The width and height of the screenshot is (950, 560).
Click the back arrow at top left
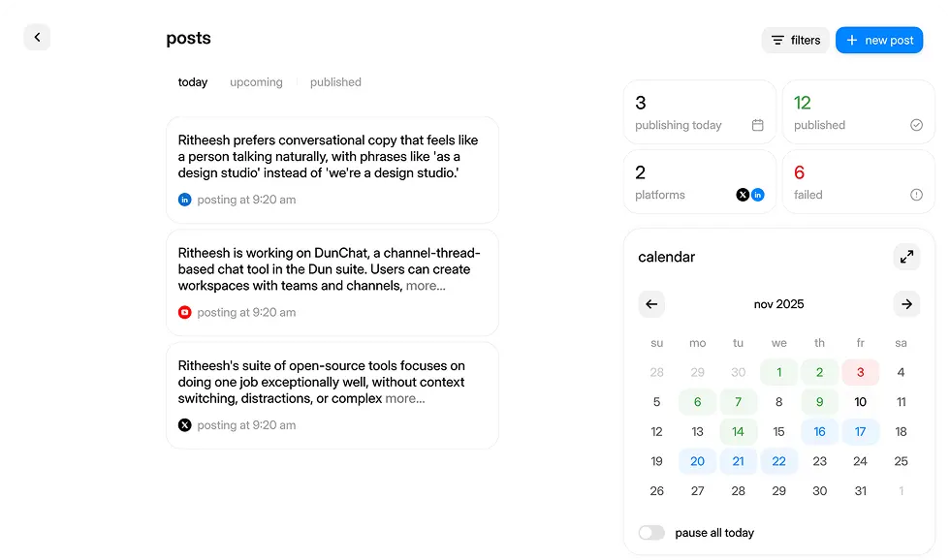coord(37,37)
